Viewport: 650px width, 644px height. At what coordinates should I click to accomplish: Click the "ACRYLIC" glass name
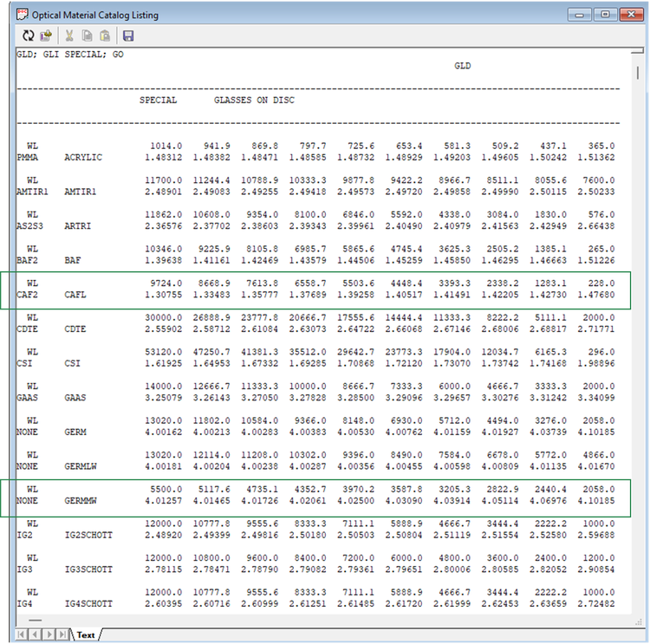point(83,158)
